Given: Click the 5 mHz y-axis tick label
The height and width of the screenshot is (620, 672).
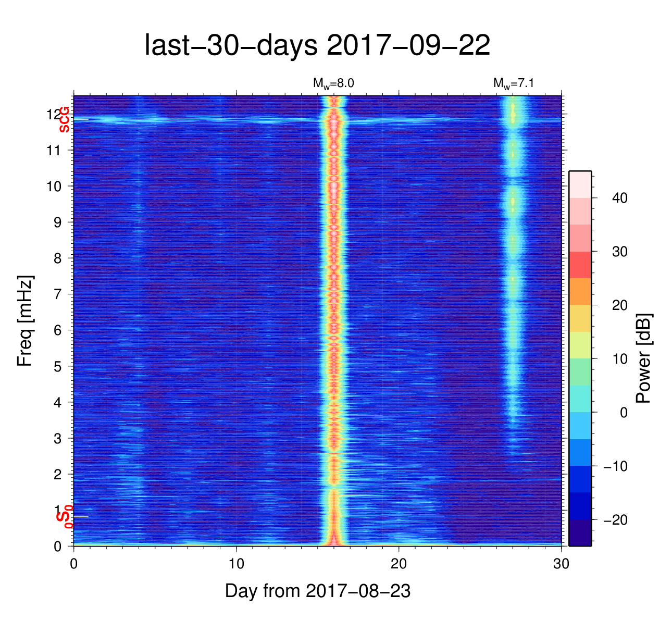Looking at the screenshot, I should click(58, 366).
